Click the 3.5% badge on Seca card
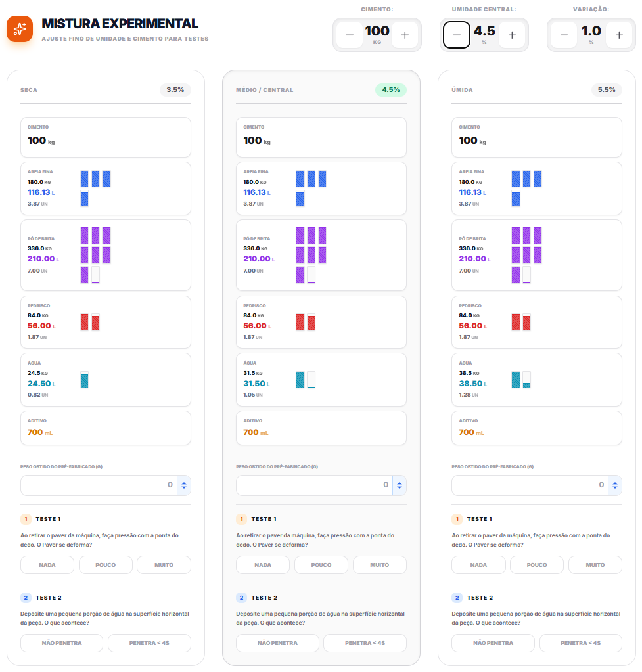Image resolution: width=642 pixels, height=672 pixels. [175, 90]
